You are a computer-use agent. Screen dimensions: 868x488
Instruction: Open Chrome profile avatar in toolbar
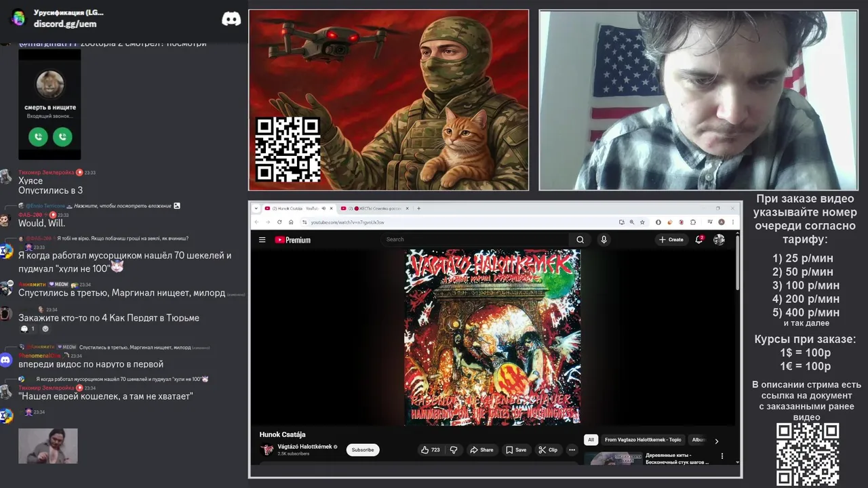(722, 222)
